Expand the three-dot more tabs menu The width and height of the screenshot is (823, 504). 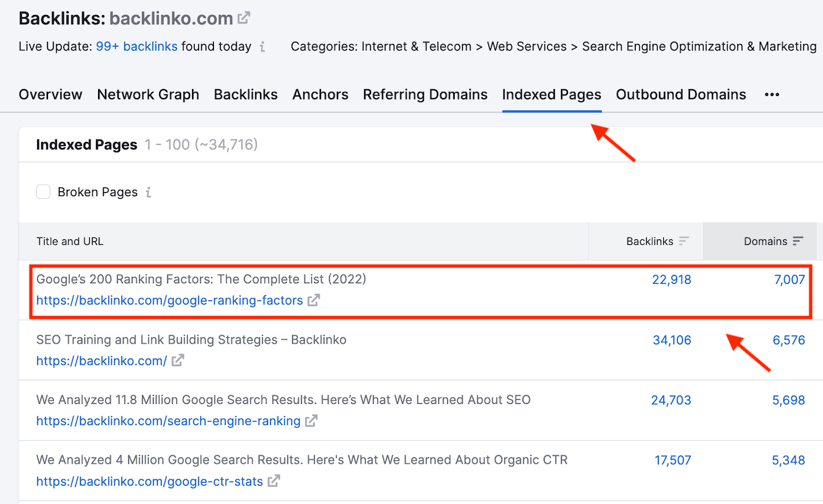click(772, 95)
